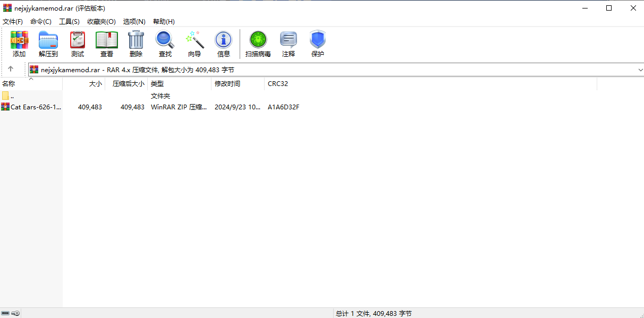
Task: Open the 命令(C) menu
Action: (x=41, y=22)
